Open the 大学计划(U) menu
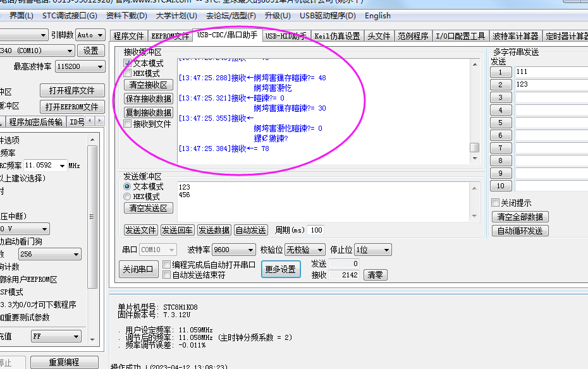Viewport: 588px width, 369px height. [x=176, y=16]
